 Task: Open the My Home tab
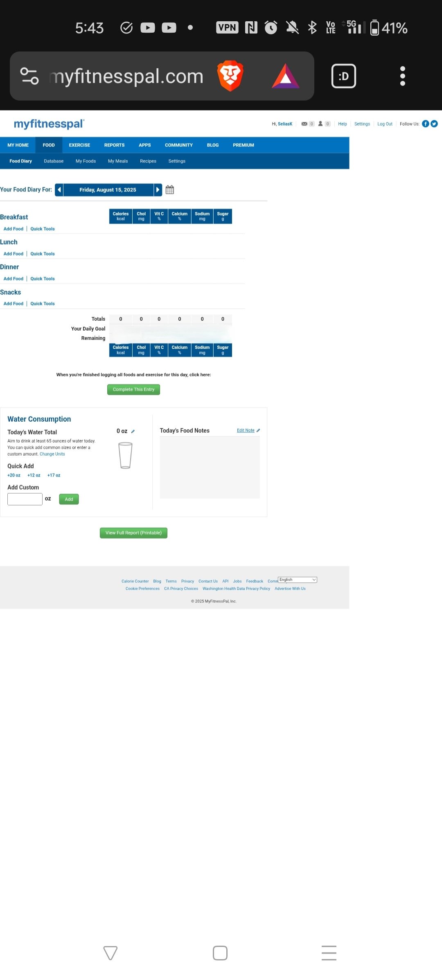coord(18,145)
